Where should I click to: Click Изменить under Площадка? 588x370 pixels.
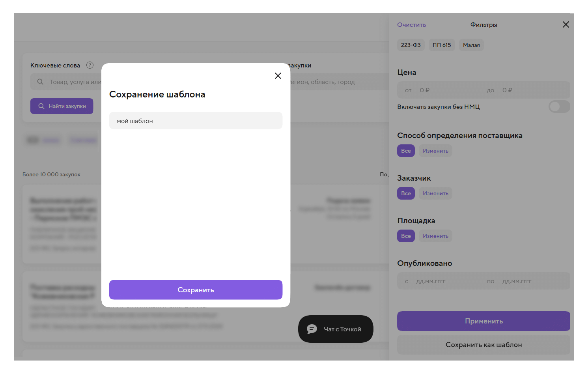(x=435, y=236)
